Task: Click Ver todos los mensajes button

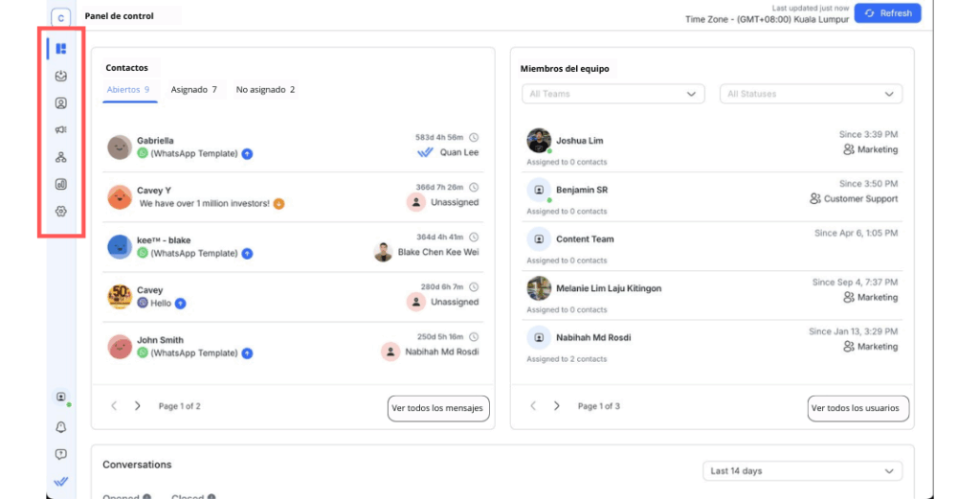Action: [438, 408]
